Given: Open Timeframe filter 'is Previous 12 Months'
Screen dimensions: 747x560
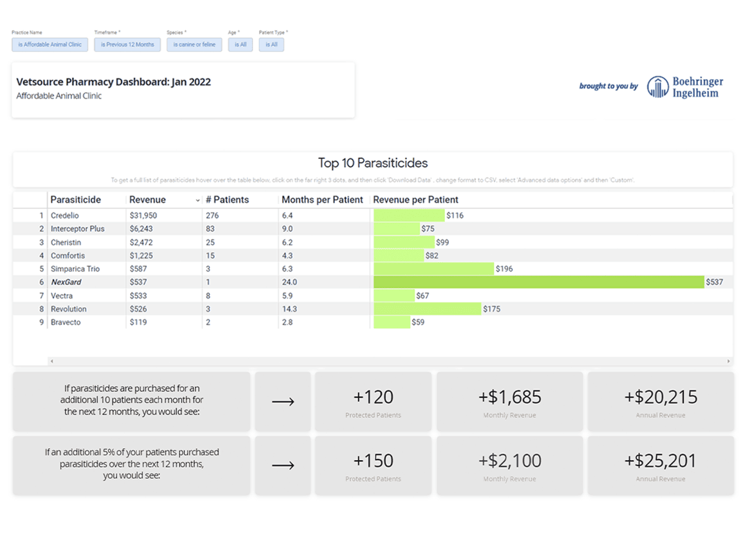Looking at the screenshot, I should tap(128, 45).
